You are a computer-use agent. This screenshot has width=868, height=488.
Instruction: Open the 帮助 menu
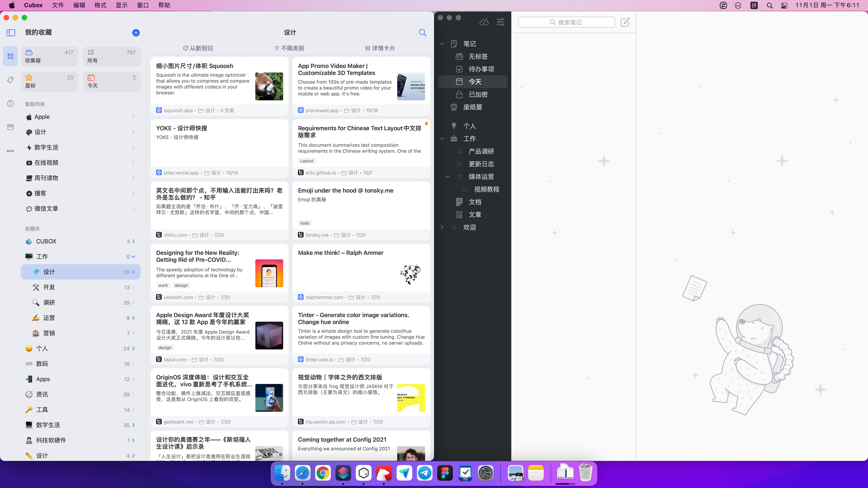tap(164, 5)
